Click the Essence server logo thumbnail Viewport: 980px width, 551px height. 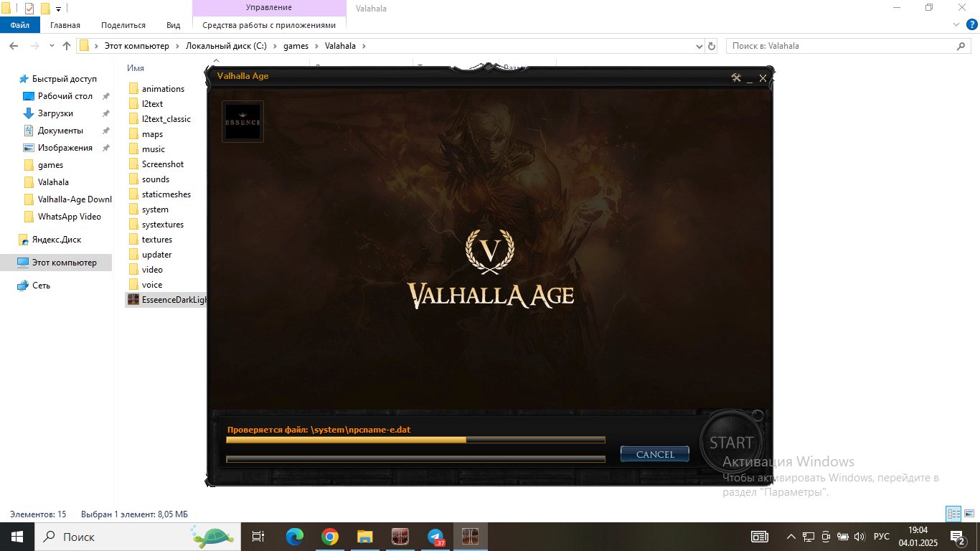(242, 121)
